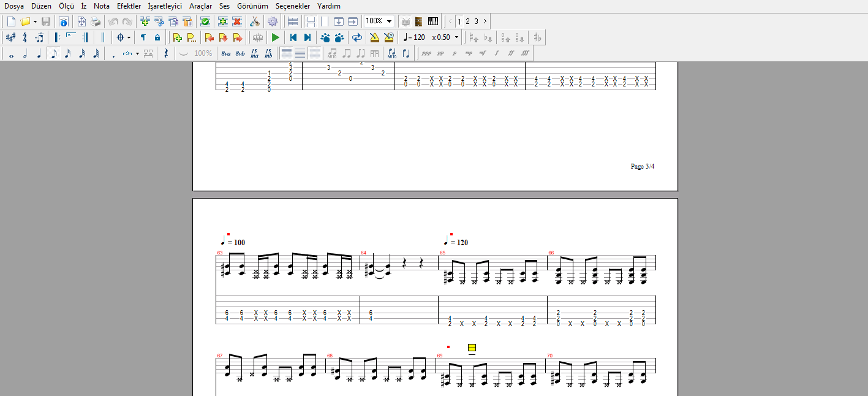Click the green Play button
The width and height of the screenshot is (868, 396).
pyautogui.click(x=276, y=37)
